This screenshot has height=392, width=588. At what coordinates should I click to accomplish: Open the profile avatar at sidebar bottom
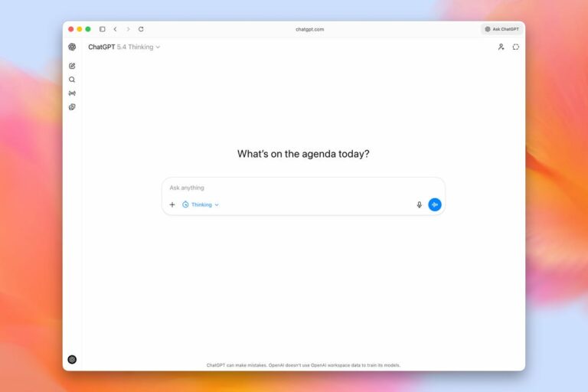click(72, 359)
